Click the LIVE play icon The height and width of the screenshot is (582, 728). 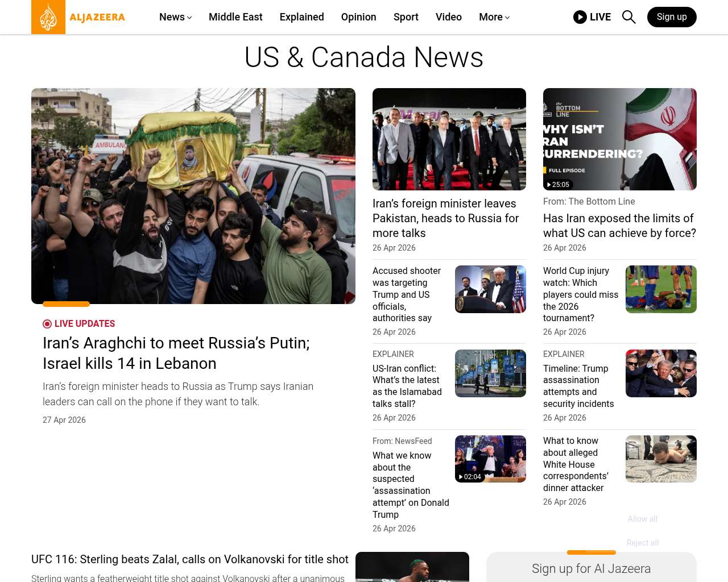(580, 17)
